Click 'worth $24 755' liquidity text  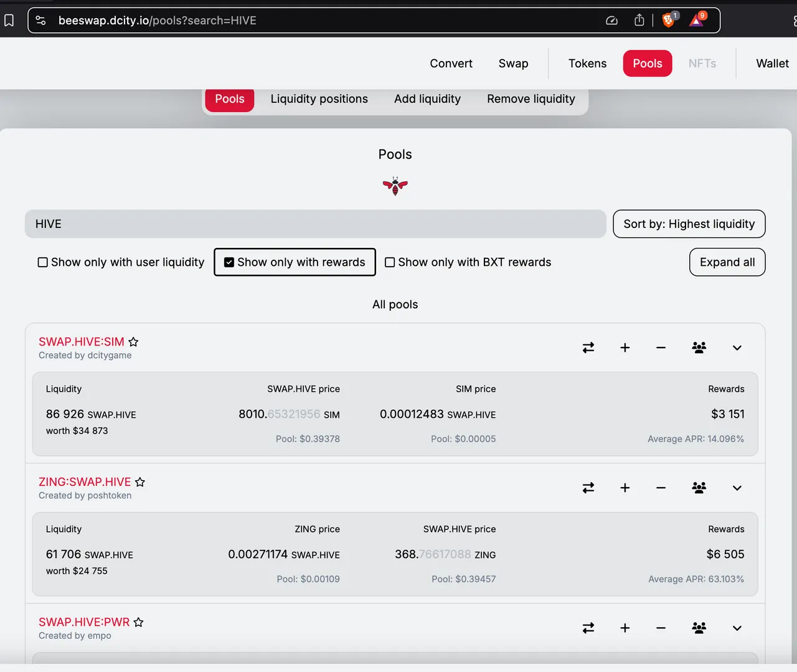click(x=77, y=571)
